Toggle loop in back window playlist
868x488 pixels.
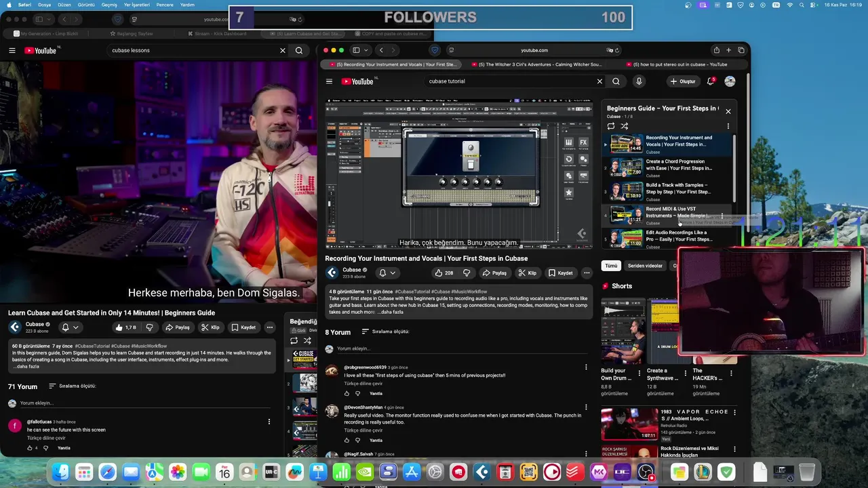tap(294, 340)
